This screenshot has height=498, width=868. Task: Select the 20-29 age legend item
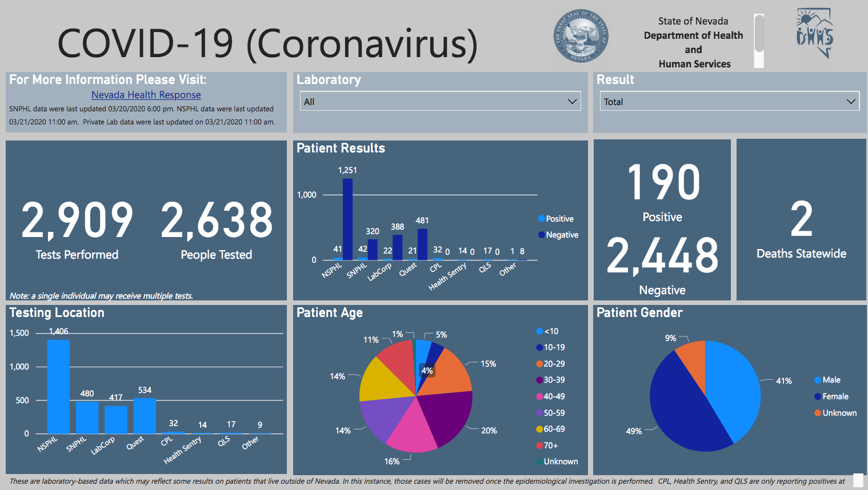550,364
